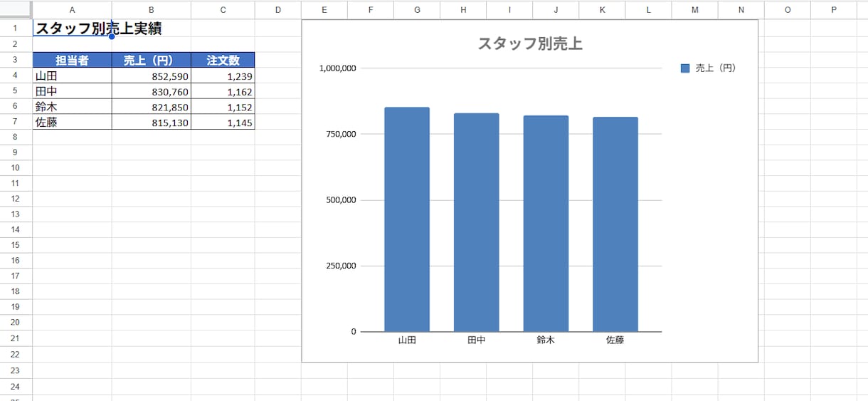The height and width of the screenshot is (401, 868).
Task: Click the 佐藤 axis label under chart
Action: (615, 340)
